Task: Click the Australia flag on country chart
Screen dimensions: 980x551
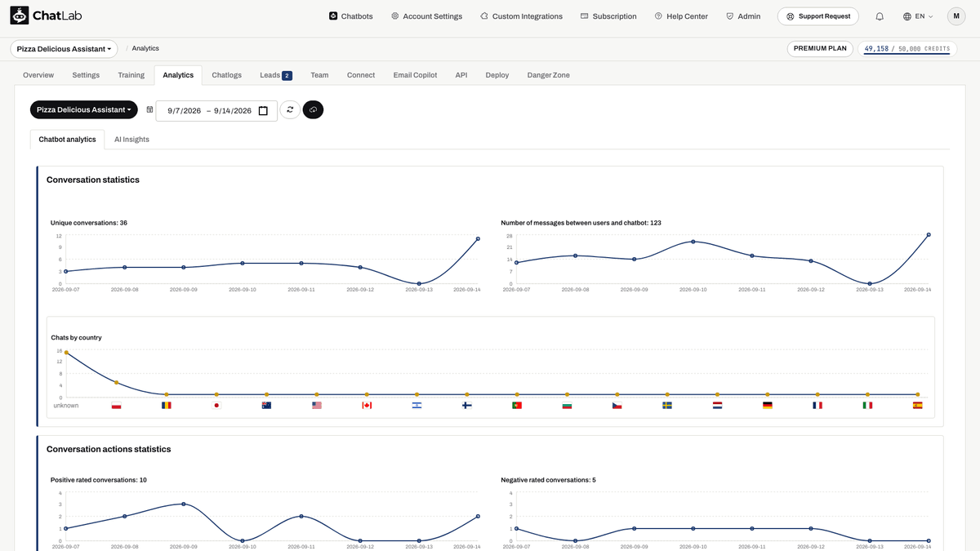Action: pos(266,405)
